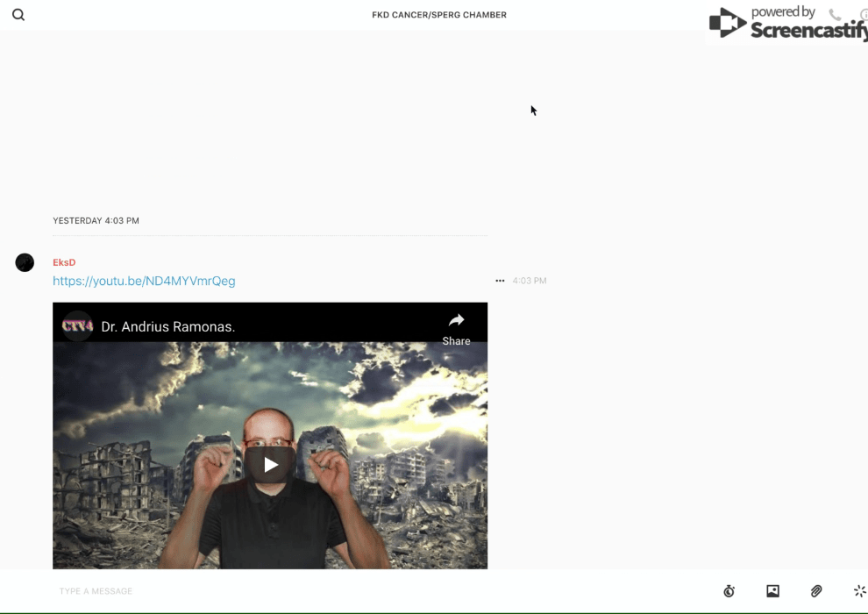Screen dimensions: 868x614
Task: Click the video title Dr. Andrius Ramonas
Action: click(x=168, y=327)
